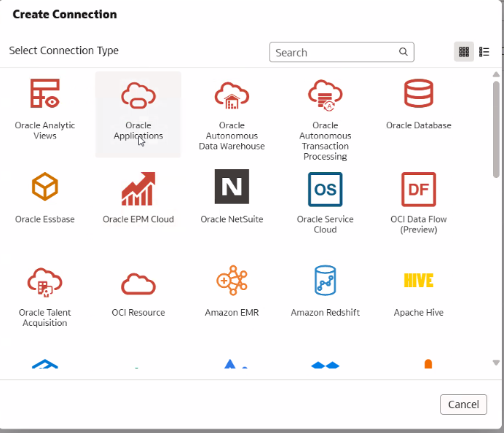This screenshot has width=504, height=433.
Task: Click the scrollbar up arrow
Action: pos(496,74)
